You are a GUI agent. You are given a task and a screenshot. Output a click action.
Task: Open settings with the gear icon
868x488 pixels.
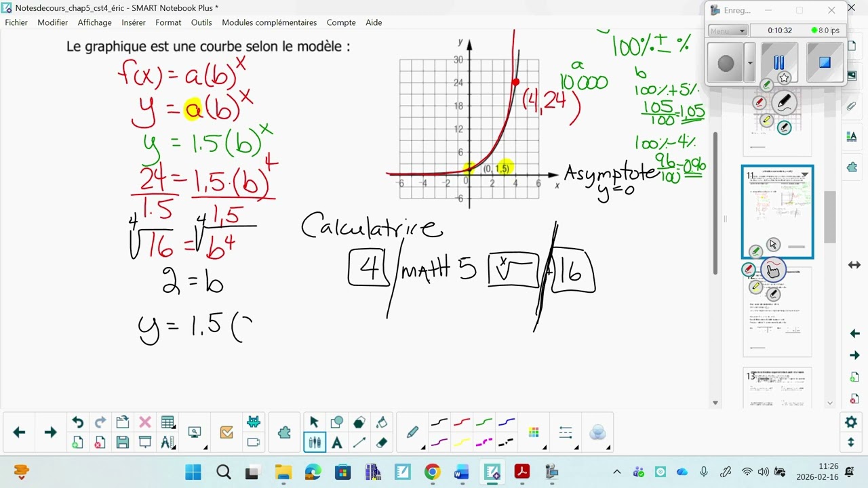(x=851, y=422)
